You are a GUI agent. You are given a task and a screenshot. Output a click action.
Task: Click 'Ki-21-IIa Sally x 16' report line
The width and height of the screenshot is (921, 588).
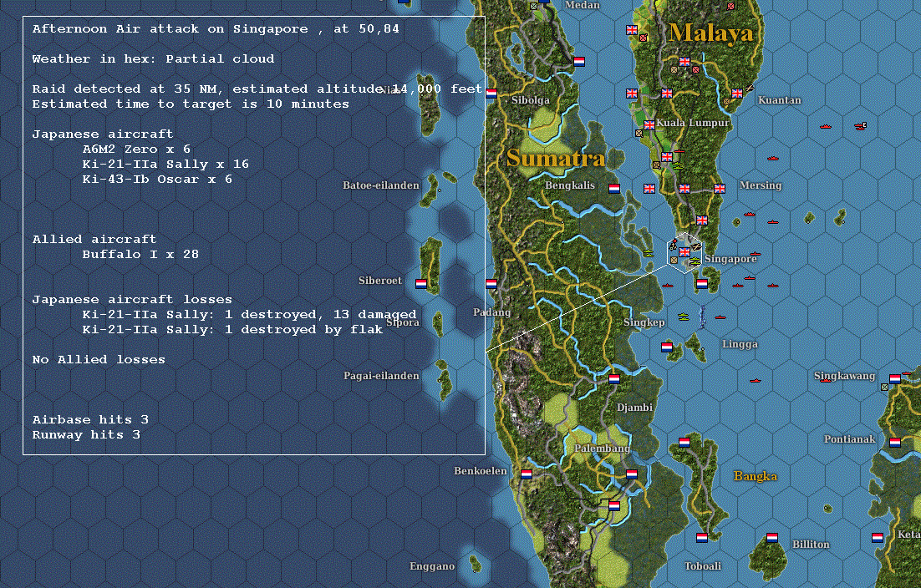(165, 165)
